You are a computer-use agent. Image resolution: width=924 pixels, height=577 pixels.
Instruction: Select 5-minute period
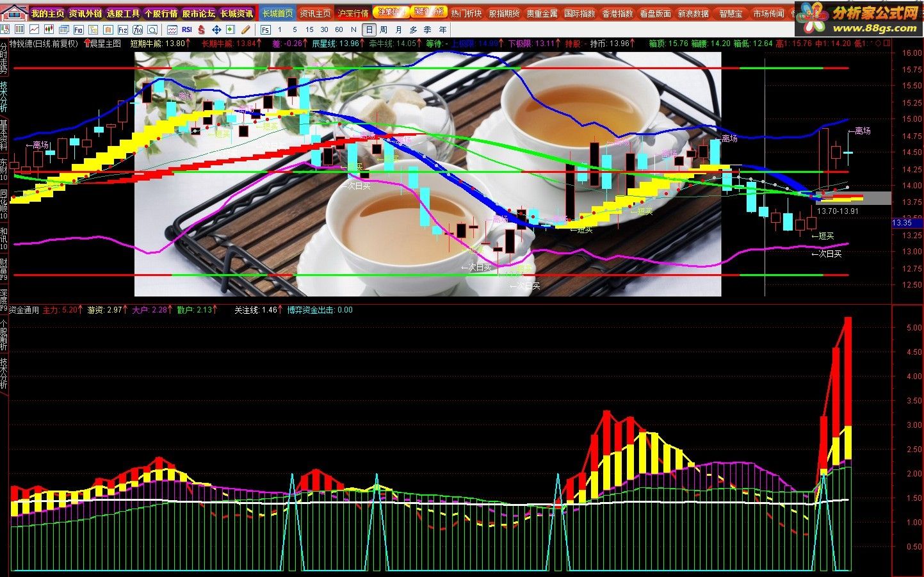(295, 29)
